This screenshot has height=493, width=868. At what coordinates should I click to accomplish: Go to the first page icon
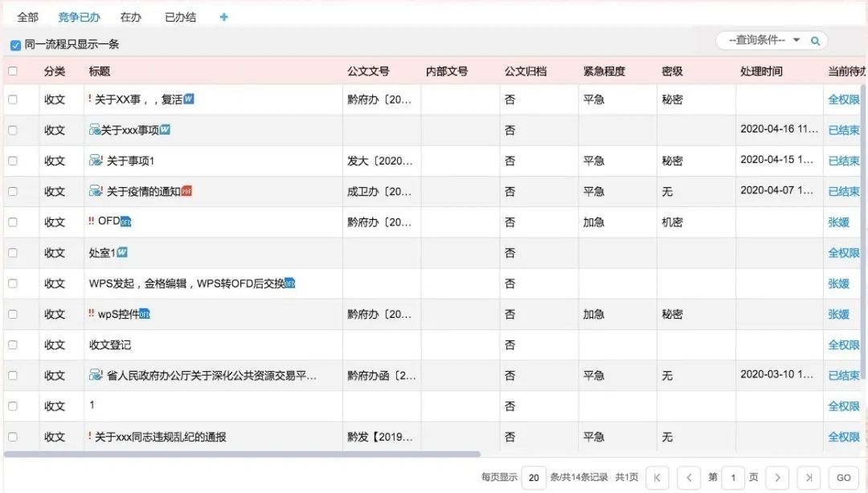point(657,477)
